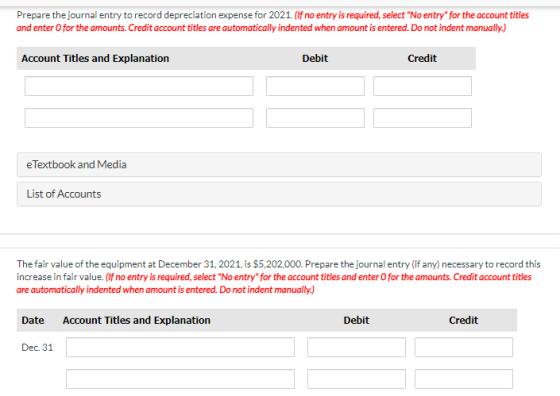Click the first table's 'Account Titles and Explanation' header

point(95,58)
